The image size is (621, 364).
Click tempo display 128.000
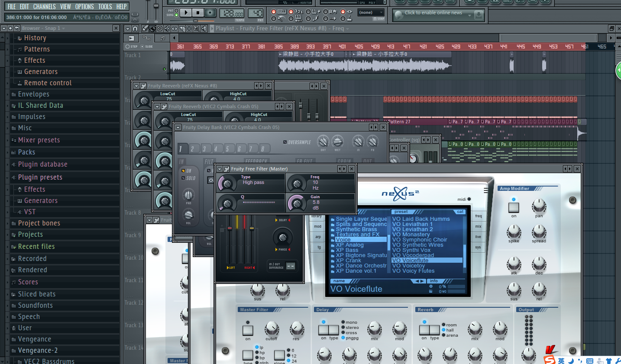tap(232, 13)
